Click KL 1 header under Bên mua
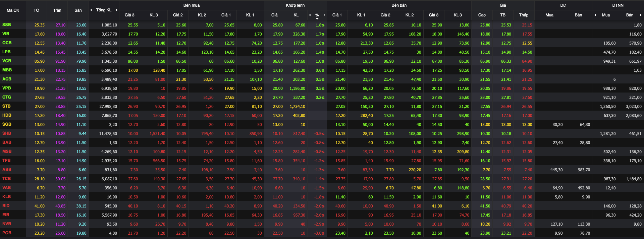This screenshot has height=239, width=644. (x=250, y=15)
